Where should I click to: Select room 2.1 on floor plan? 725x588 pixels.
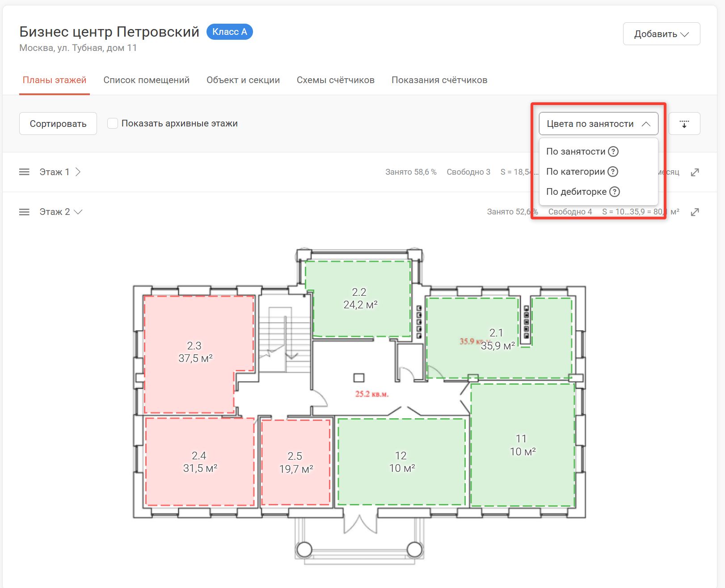coord(497,339)
